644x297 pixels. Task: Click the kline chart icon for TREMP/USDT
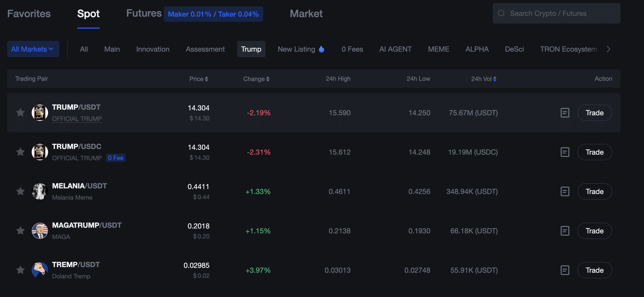pyautogui.click(x=565, y=270)
